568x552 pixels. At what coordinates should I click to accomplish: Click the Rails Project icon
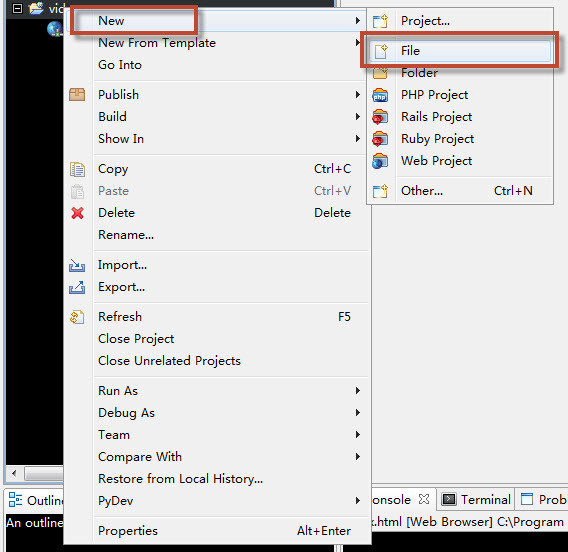pyautogui.click(x=380, y=117)
